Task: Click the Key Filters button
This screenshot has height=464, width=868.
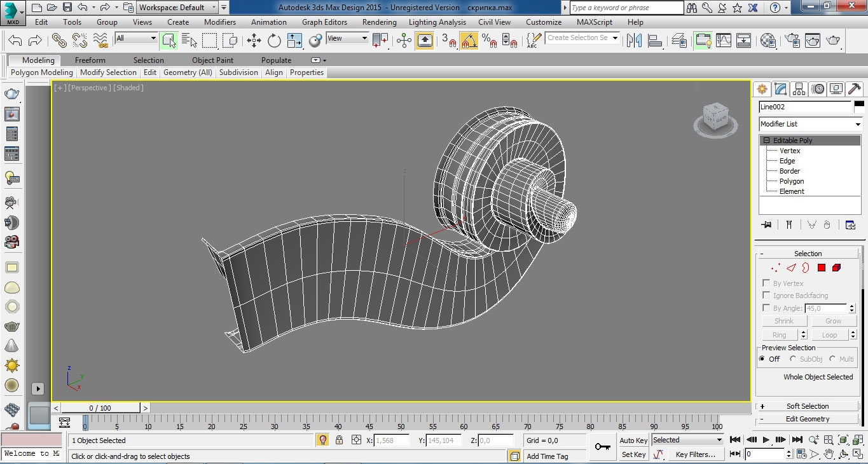Action: pos(695,454)
